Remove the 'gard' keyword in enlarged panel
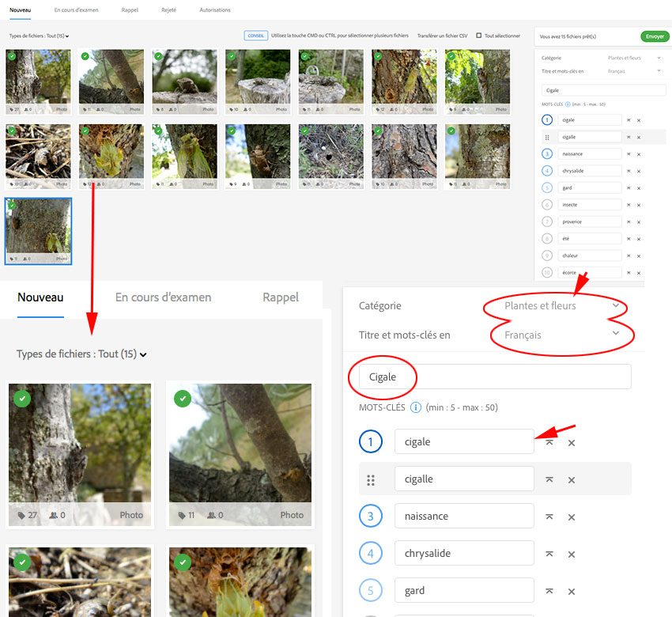672x617 pixels. pyautogui.click(x=572, y=591)
